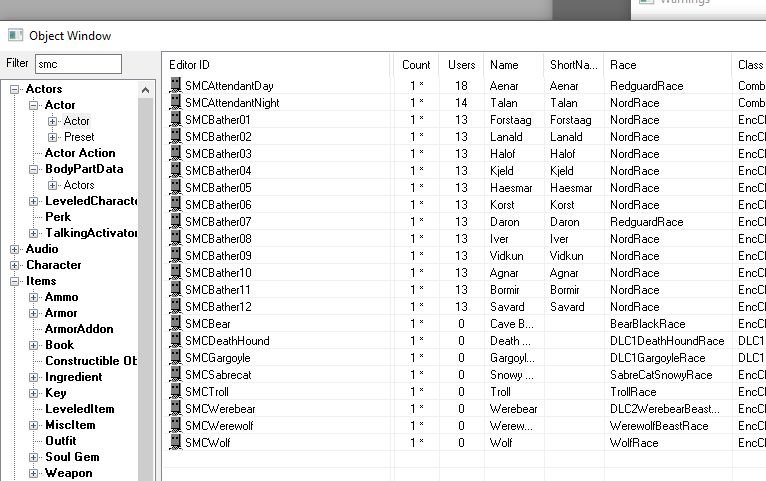Select the Outfit tree item
Viewport: 766px width, 481px height.
point(61,441)
